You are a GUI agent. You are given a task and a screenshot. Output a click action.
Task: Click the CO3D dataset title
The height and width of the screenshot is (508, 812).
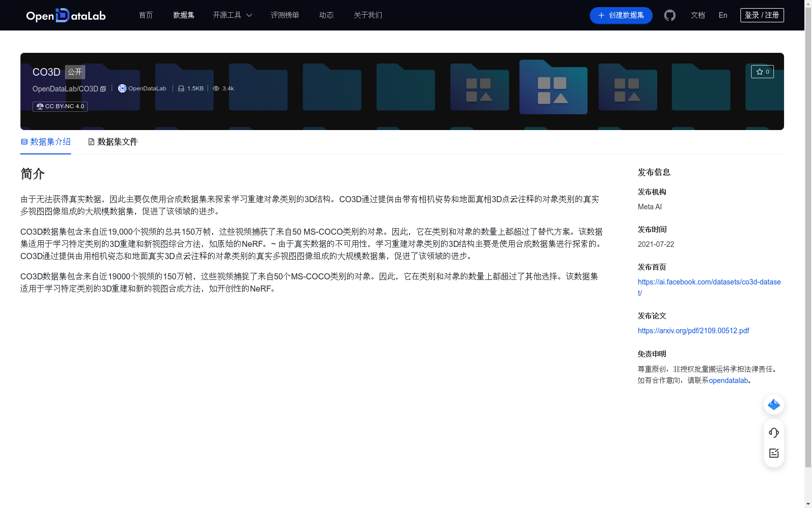point(46,72)
